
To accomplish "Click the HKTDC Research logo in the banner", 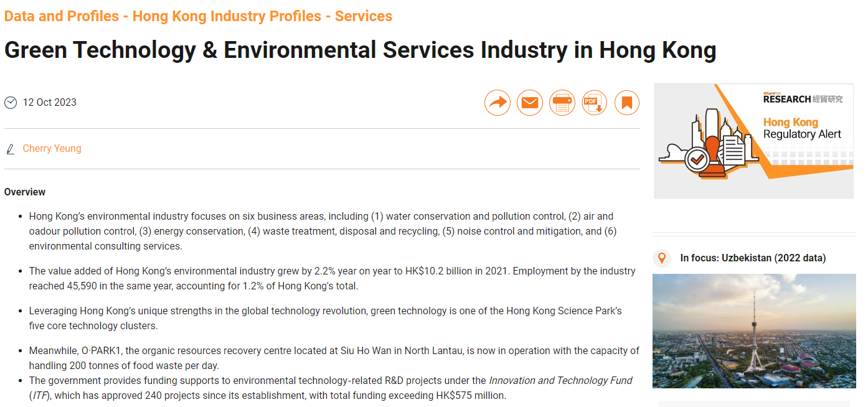I will coord(802,98).
